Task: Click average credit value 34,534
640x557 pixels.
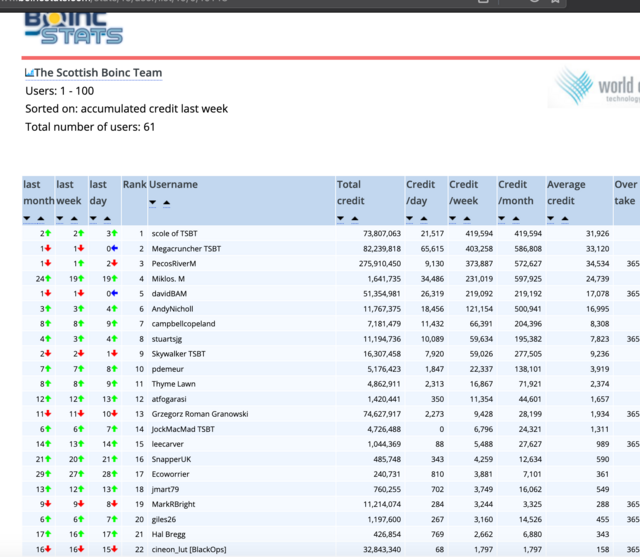Action: (598, 264)
